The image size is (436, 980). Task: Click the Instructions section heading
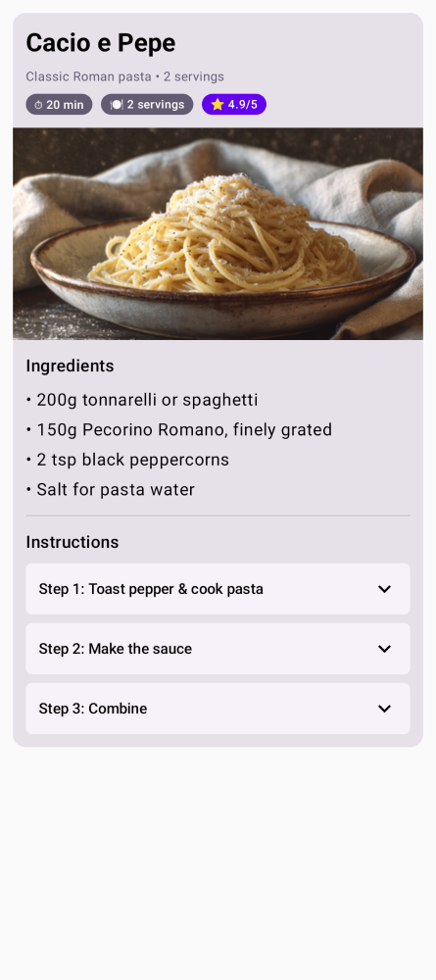tap(73, 542)
